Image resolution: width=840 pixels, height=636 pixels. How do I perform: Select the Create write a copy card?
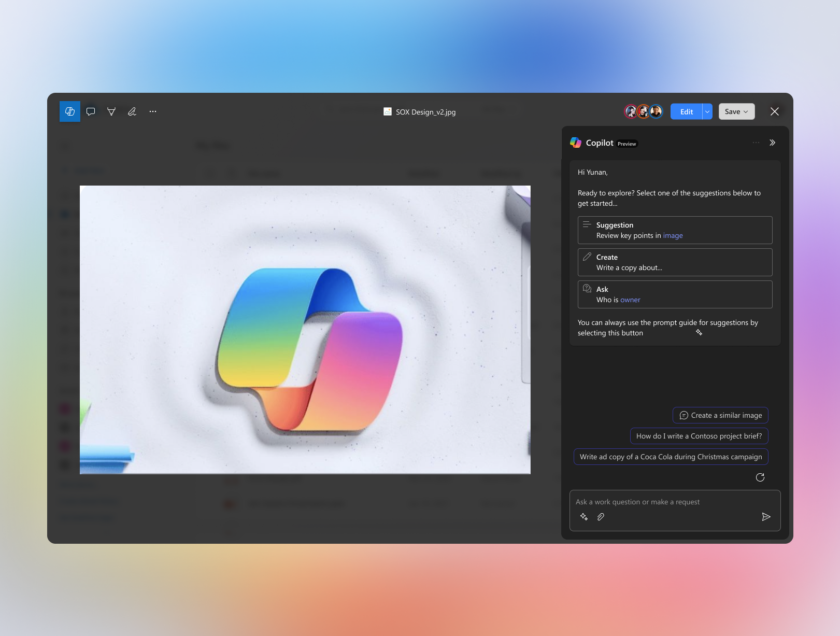675,262
